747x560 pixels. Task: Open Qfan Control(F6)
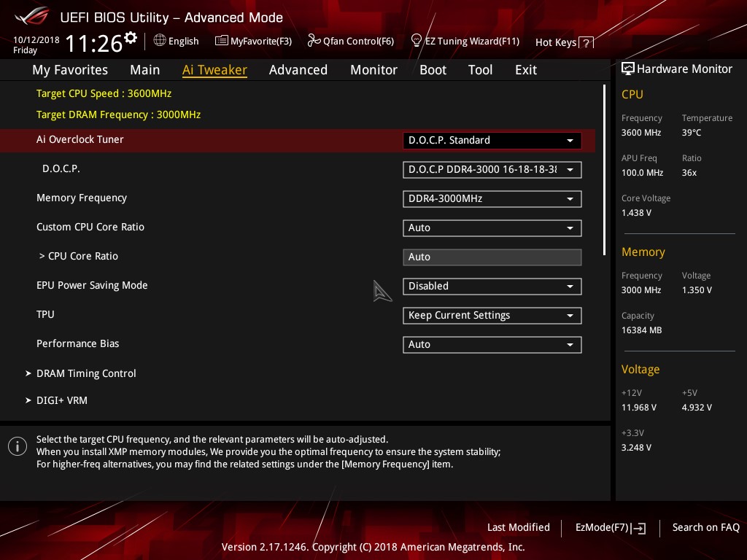[x=358, y=41]
